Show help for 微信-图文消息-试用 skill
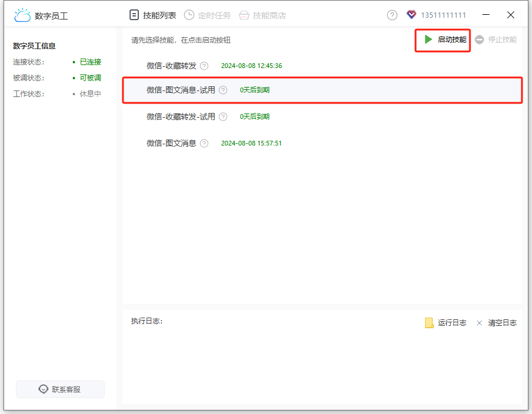Screen dimensions: 532x414 tap(223, 90)
